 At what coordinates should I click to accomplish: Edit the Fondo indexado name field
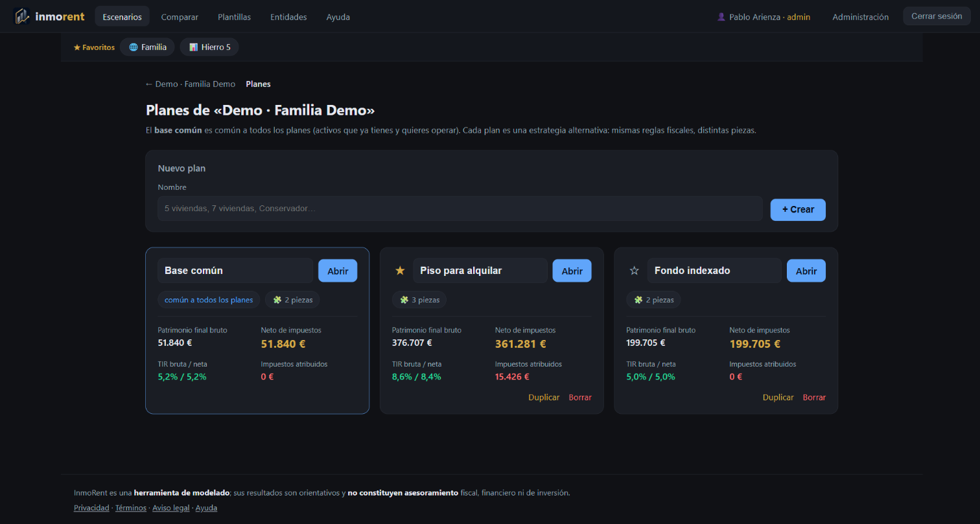point(714,271)
